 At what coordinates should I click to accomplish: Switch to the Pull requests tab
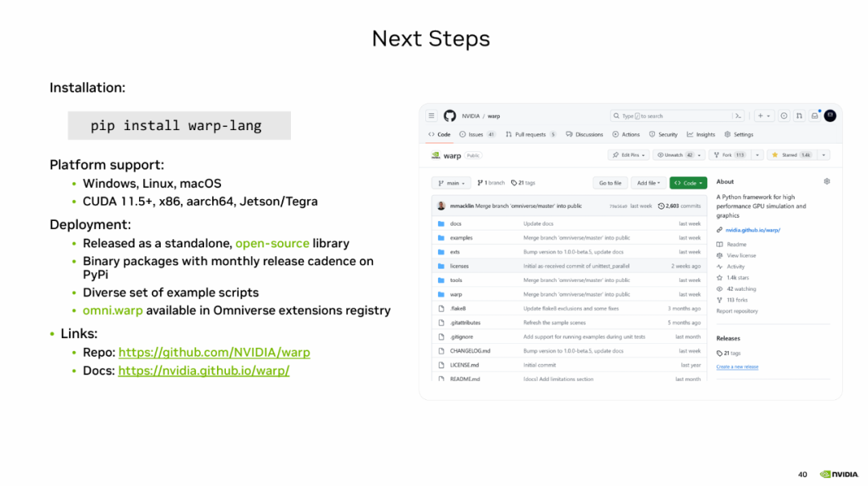(x=530, y=134)
